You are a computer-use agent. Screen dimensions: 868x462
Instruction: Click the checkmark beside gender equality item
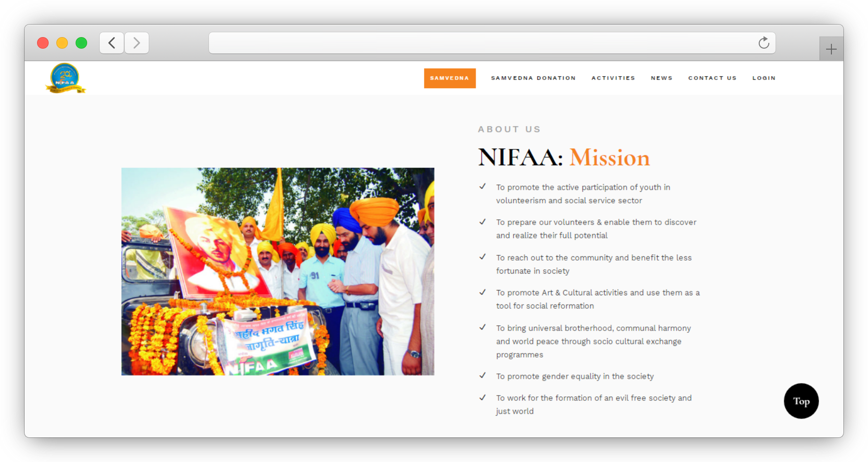coord(482,375)
